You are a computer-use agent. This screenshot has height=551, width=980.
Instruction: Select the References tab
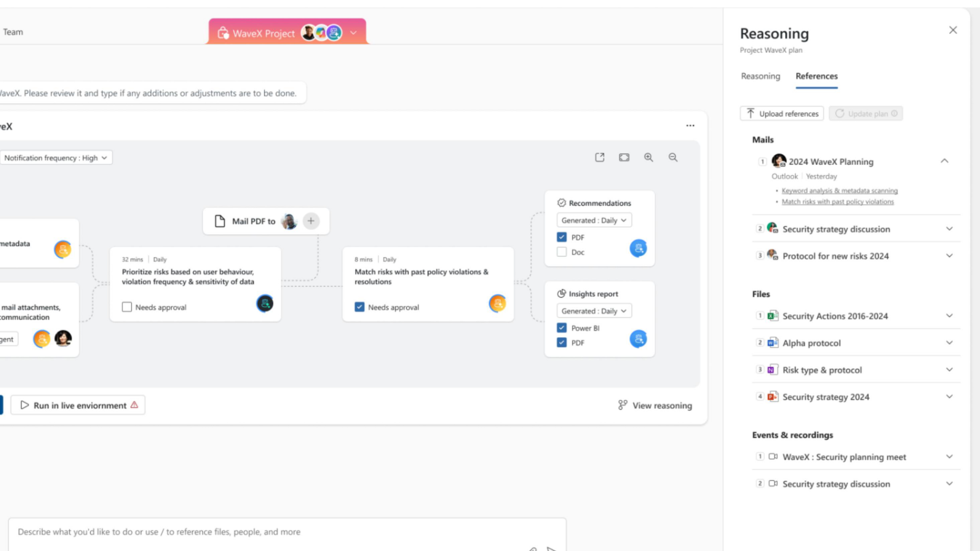816,76
